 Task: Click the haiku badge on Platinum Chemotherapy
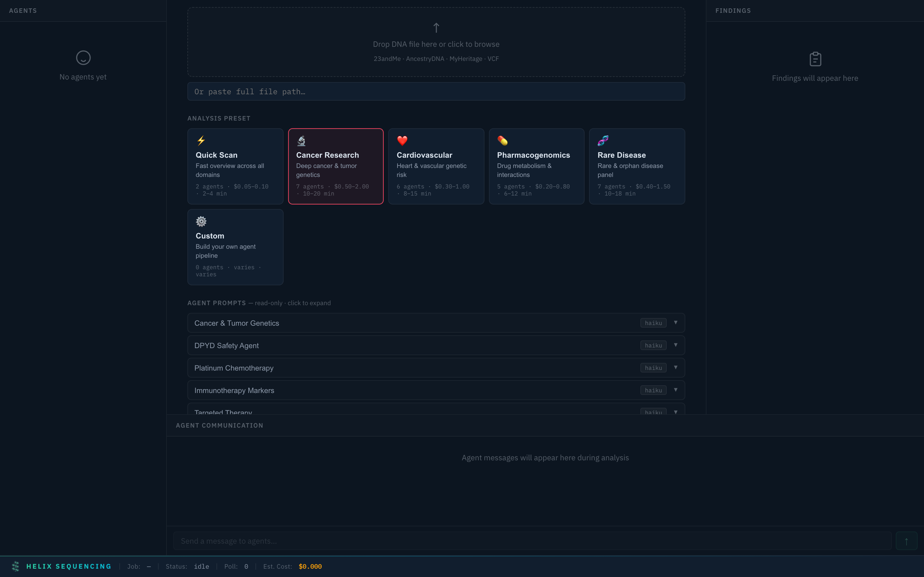pyautogui.click(x=653, y=367)
